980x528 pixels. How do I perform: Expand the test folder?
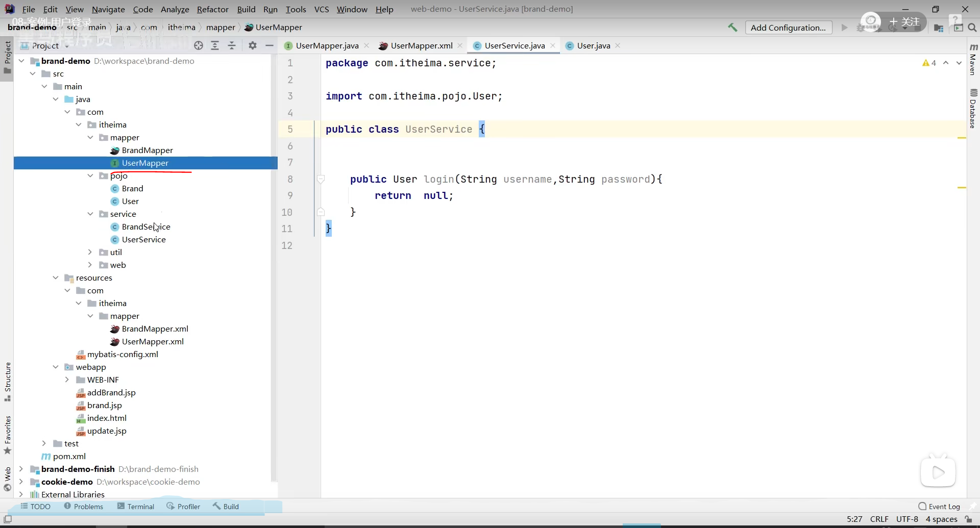[44, 443]
